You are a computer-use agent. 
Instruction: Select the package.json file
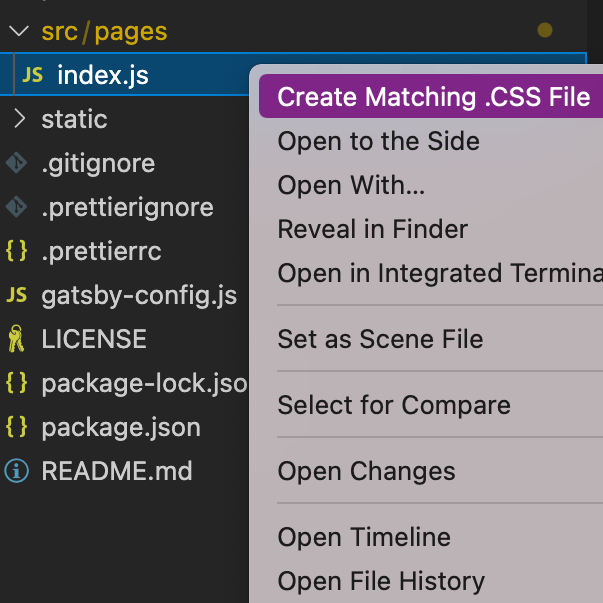120,427
